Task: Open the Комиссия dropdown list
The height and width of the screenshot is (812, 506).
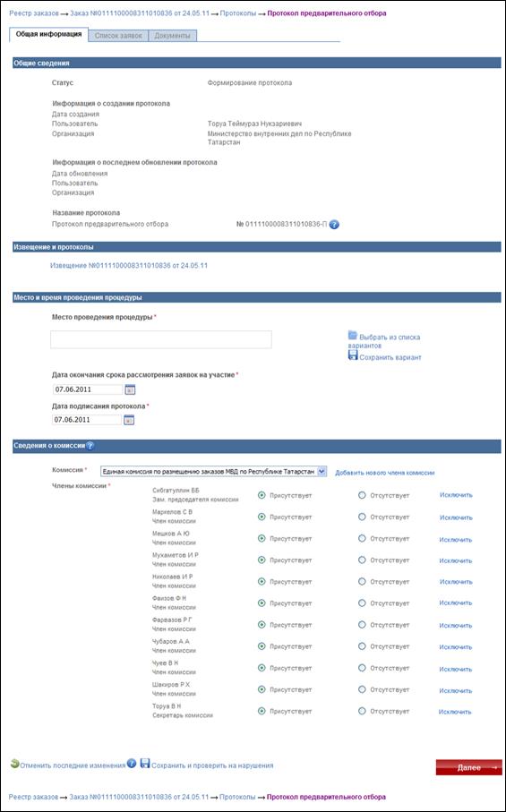Action: (213, 472)
